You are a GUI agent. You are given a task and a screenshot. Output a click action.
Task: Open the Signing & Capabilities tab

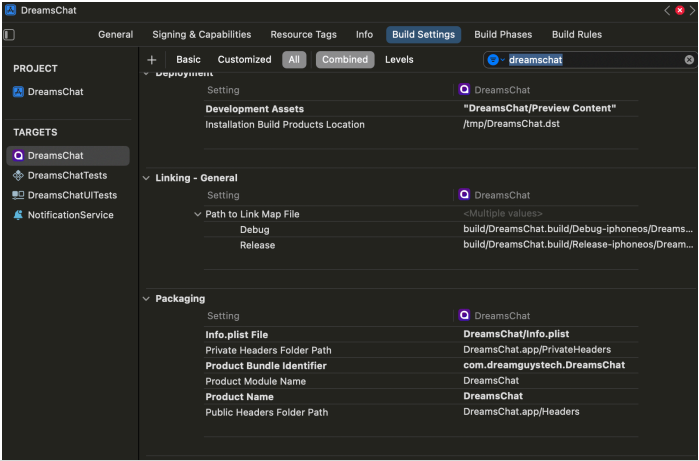tap(201, 35)
